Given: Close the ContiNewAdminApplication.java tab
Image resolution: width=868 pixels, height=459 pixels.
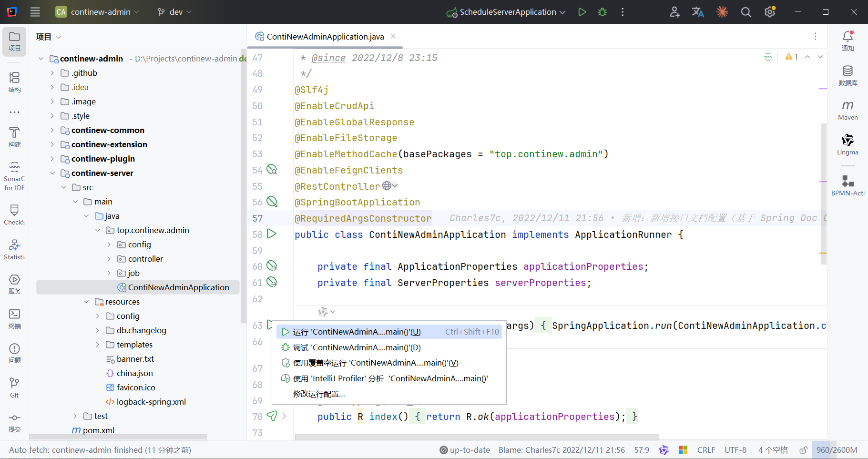Looking at the screenshot, I should [393, 36].
